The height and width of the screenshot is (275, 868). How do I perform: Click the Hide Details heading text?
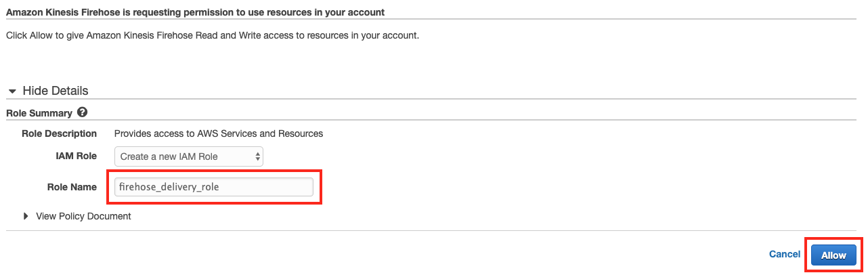[56, 91]
